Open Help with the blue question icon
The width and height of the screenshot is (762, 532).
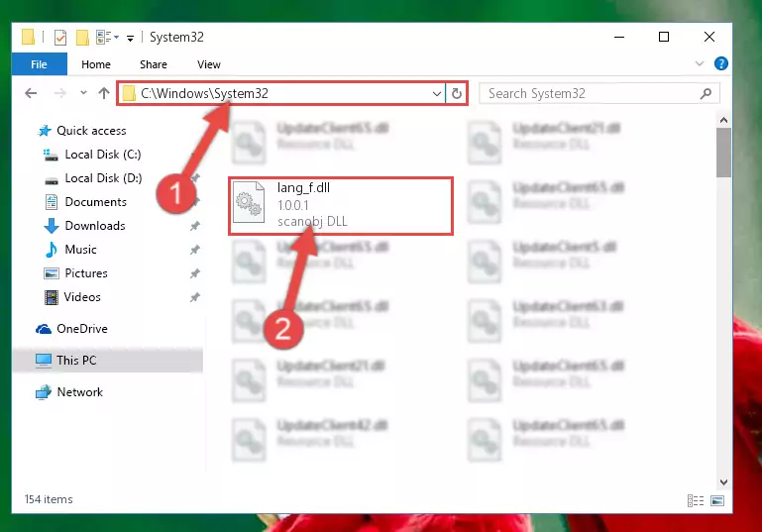coord(720,63)
